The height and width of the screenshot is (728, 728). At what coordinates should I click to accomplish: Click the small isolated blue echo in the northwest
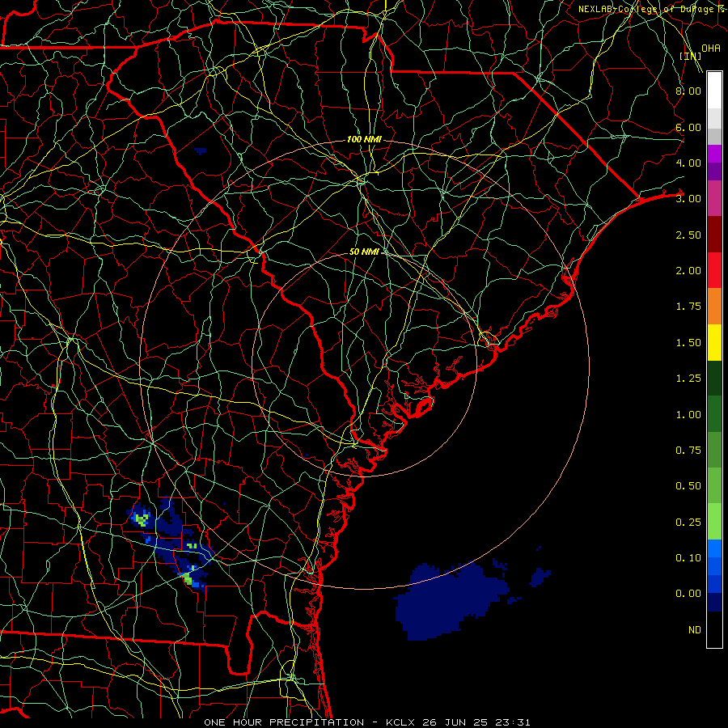[201, 151]
